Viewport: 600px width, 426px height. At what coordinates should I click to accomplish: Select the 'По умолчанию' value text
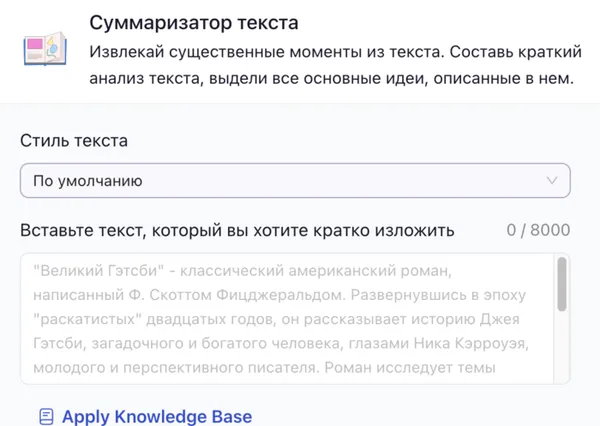(x=88, y=181)
